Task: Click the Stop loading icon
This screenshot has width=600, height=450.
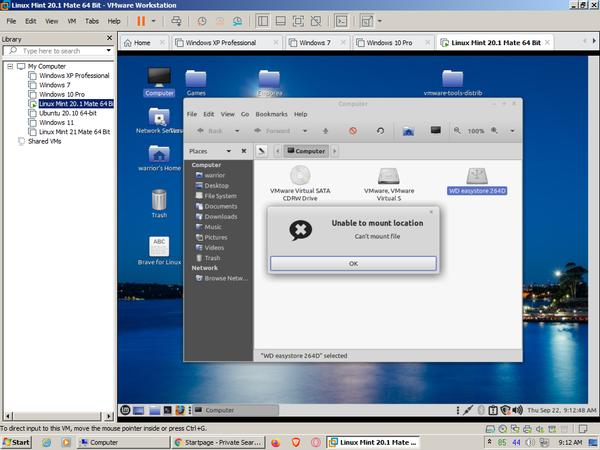Action: pyautogui.click(x=353, y=130)
